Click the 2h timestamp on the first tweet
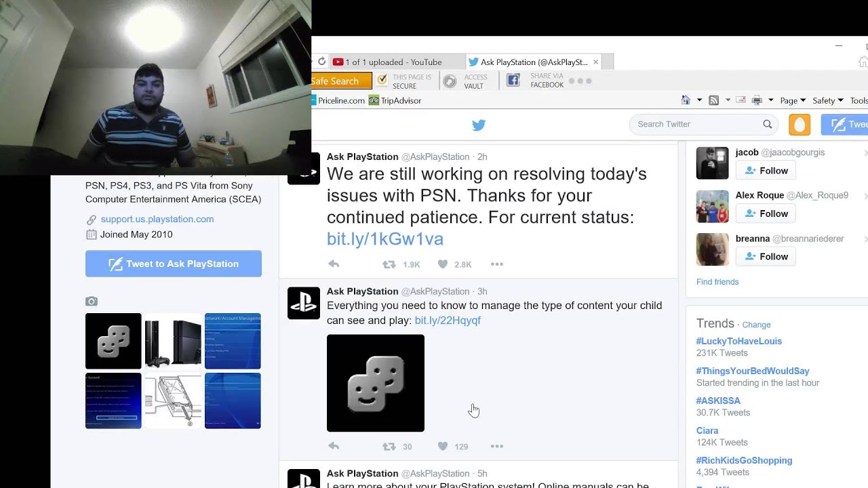 tap(481, 157)
